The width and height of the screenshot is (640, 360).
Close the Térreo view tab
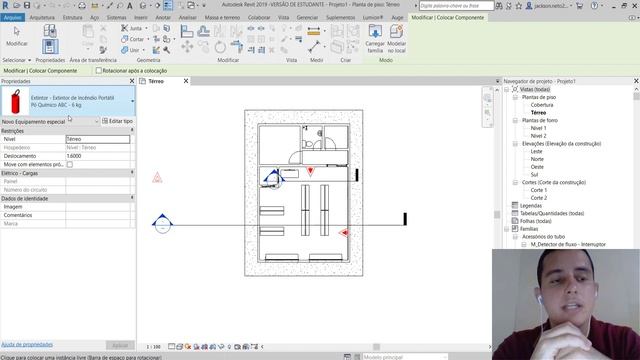click(186, 81)
